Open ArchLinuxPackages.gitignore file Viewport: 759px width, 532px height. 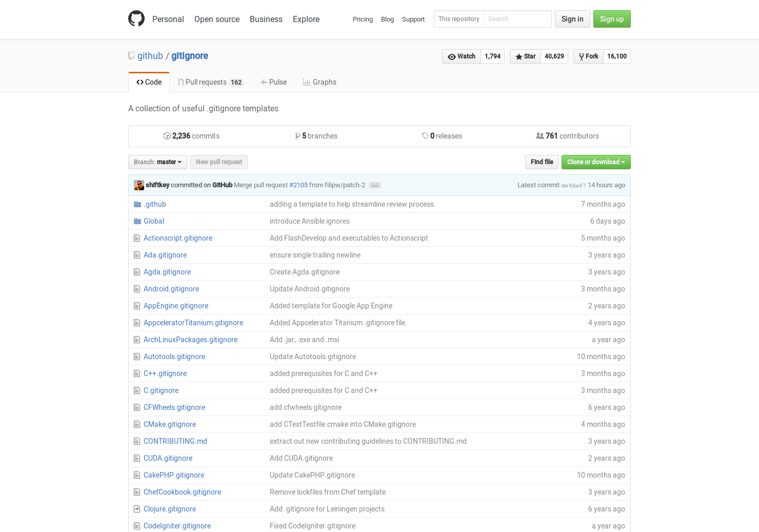pos(190,340)
